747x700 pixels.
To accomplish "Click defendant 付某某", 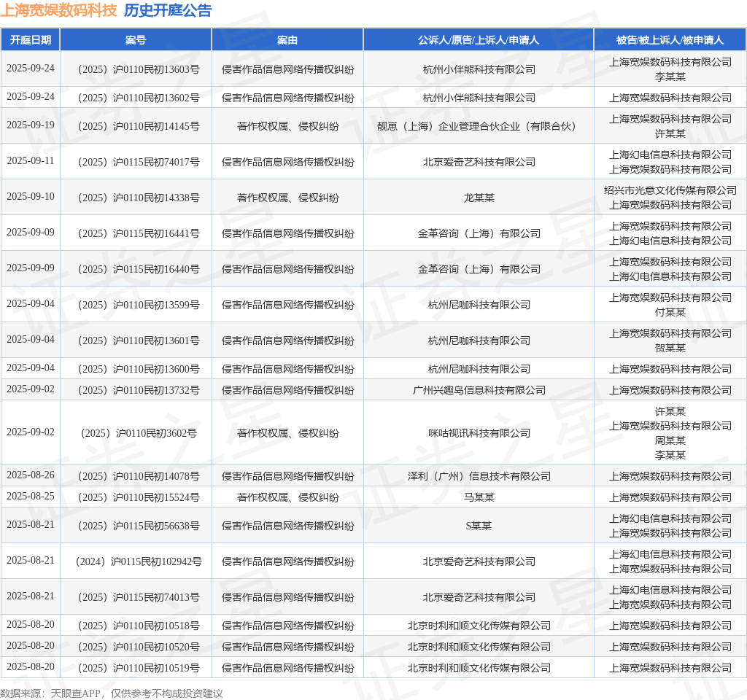I will [670, 312].
